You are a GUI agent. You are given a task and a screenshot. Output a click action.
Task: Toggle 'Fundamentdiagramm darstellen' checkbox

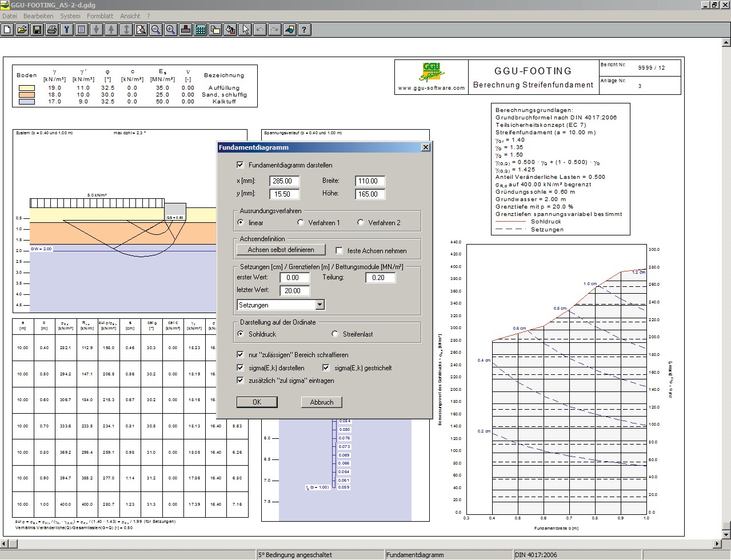pyautogui.click(x=240, y=165)
